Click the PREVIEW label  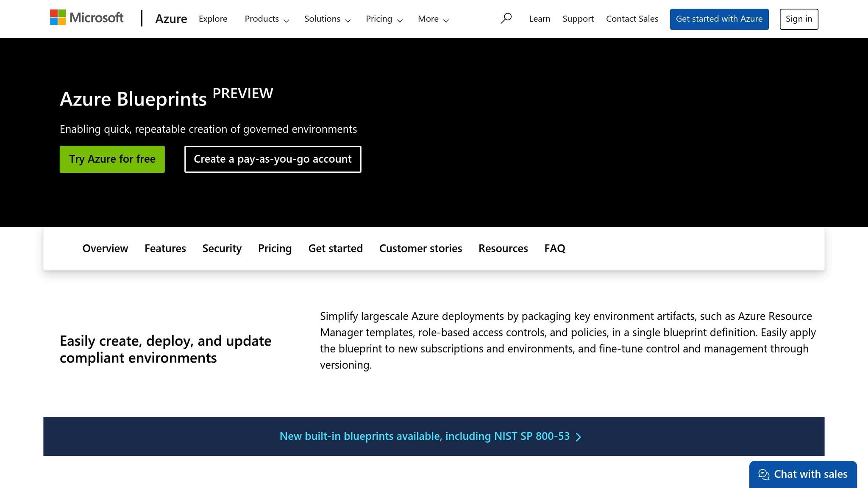tap(243, 94)
